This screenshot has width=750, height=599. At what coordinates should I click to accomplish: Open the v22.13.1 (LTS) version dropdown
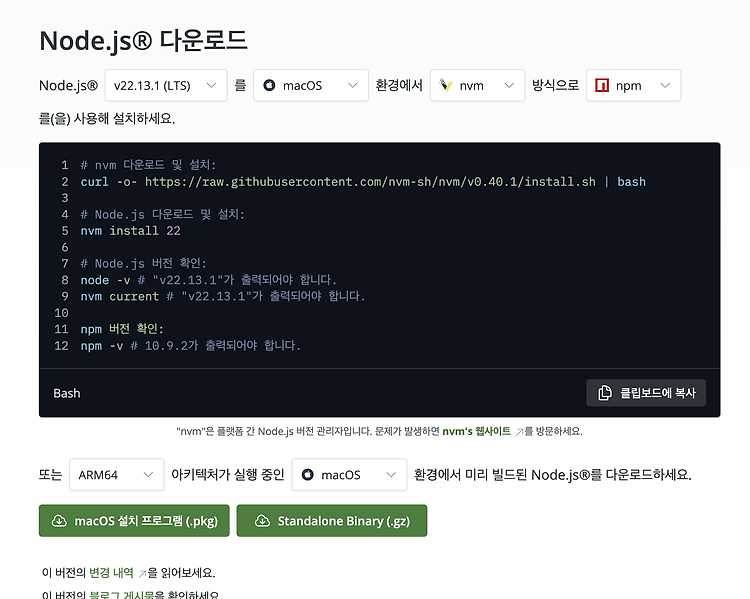click(166, 85)
